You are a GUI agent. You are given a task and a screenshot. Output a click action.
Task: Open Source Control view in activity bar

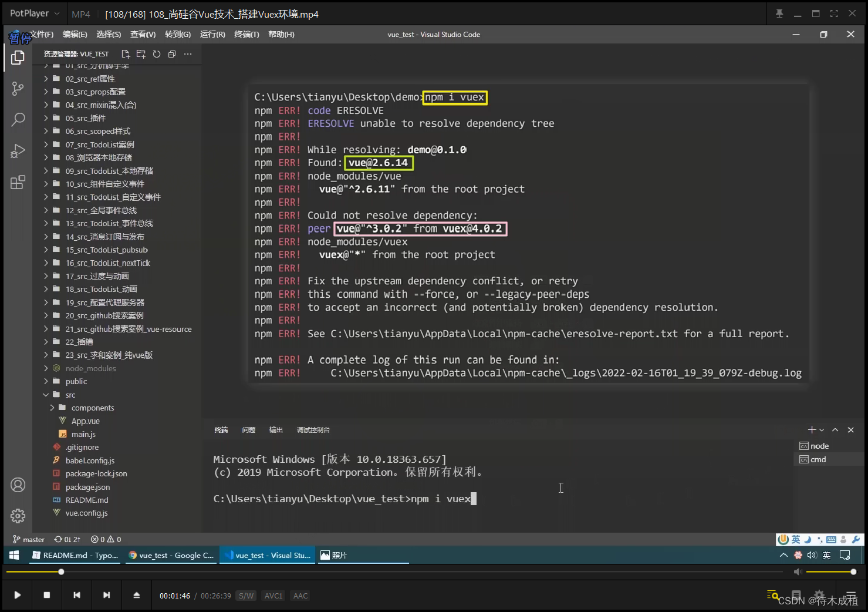click(18, 89)
